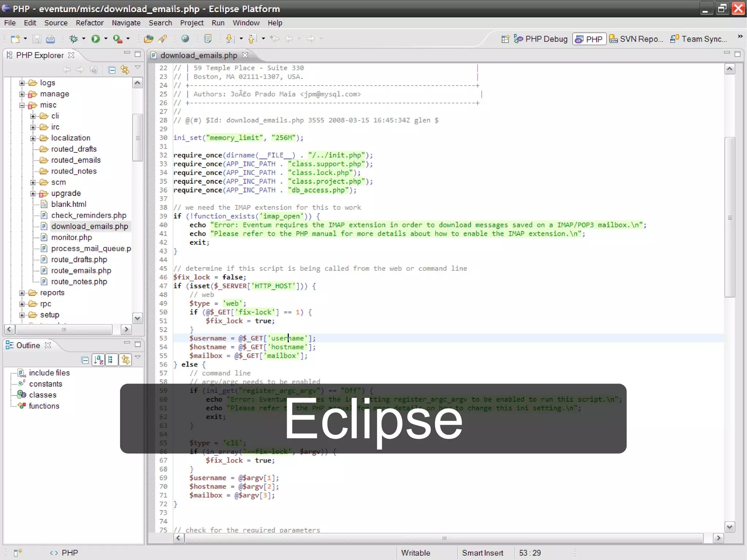This screenshot has width=747, height=560.
Task: Click the External Tools run icon
Action: (117, 39)
